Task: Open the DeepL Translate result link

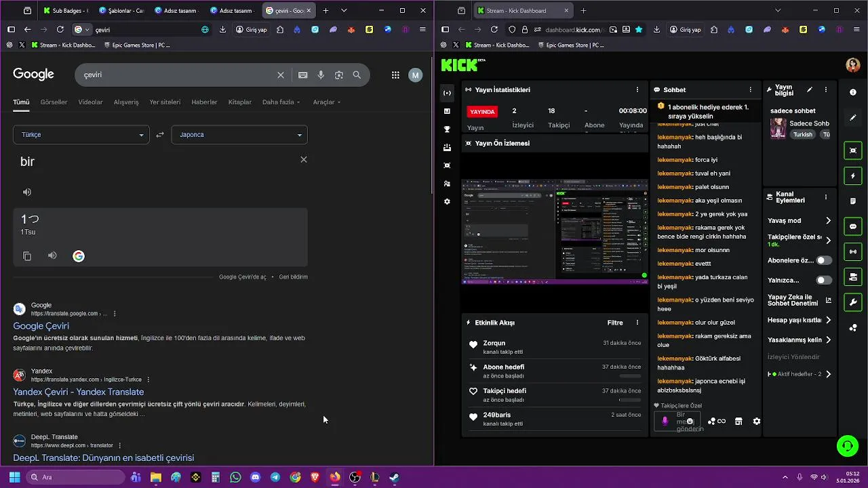Action: tap(103, 458)
